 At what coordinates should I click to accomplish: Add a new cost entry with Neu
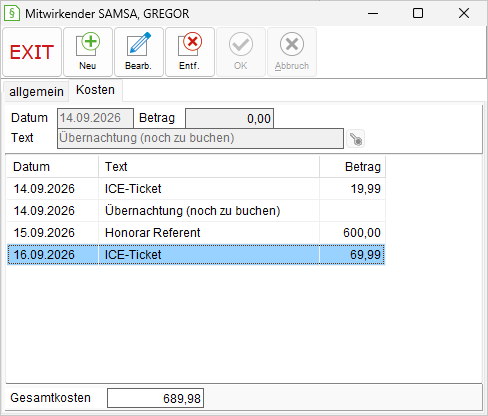coord(88,52)
